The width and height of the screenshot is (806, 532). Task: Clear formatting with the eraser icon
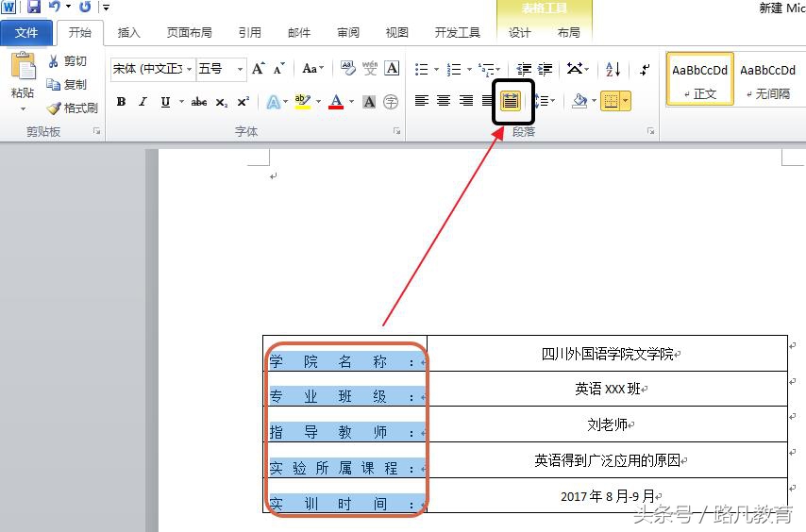point(348,68)
